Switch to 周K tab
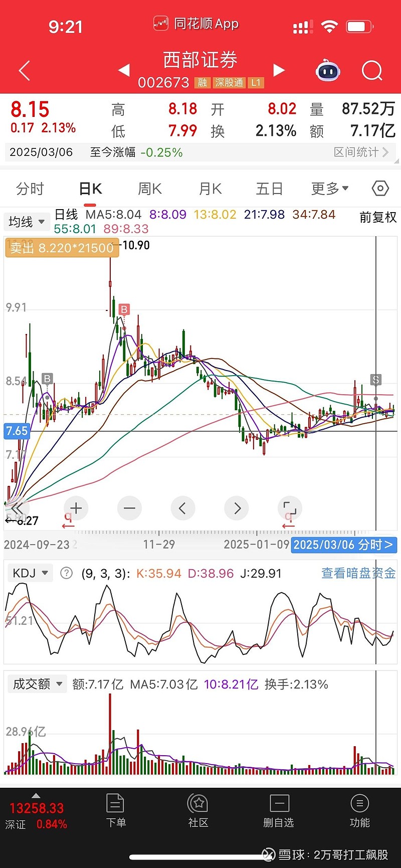This screenshot has height=868, width=401. point(150,189)
